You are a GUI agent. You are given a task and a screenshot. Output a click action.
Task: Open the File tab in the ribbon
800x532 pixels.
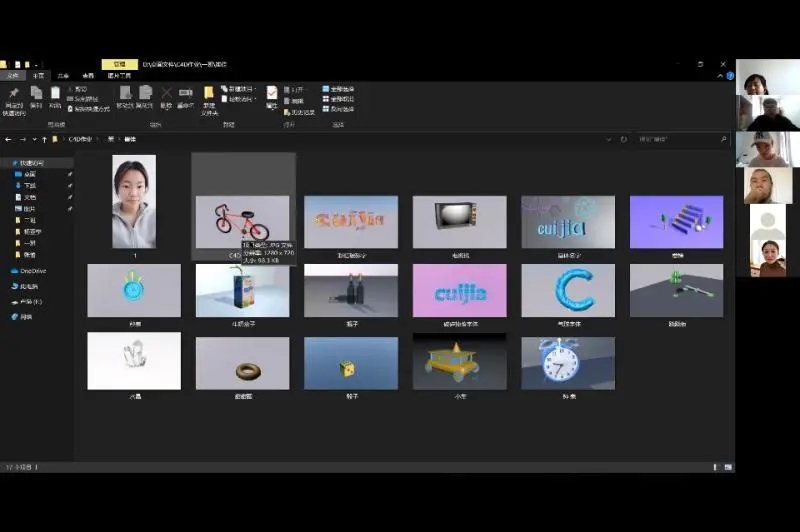[13, 75]
